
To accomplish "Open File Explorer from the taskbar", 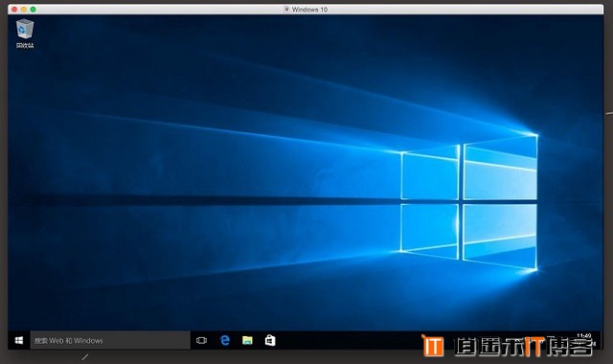I will pos(247,341).
